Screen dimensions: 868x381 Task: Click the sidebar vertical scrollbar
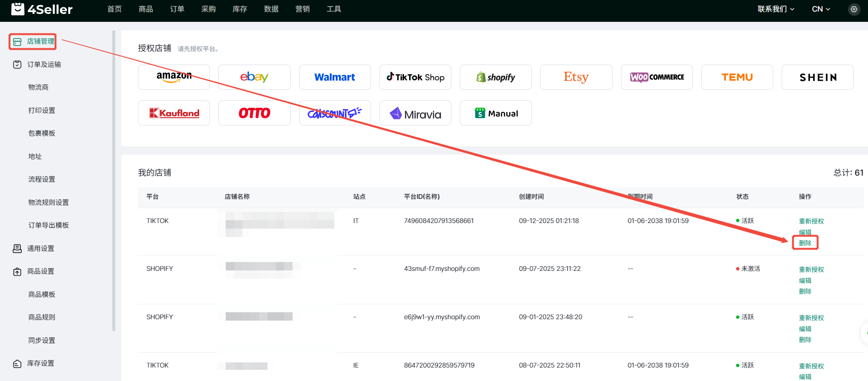pyautogui.click(x=114, y=181)
